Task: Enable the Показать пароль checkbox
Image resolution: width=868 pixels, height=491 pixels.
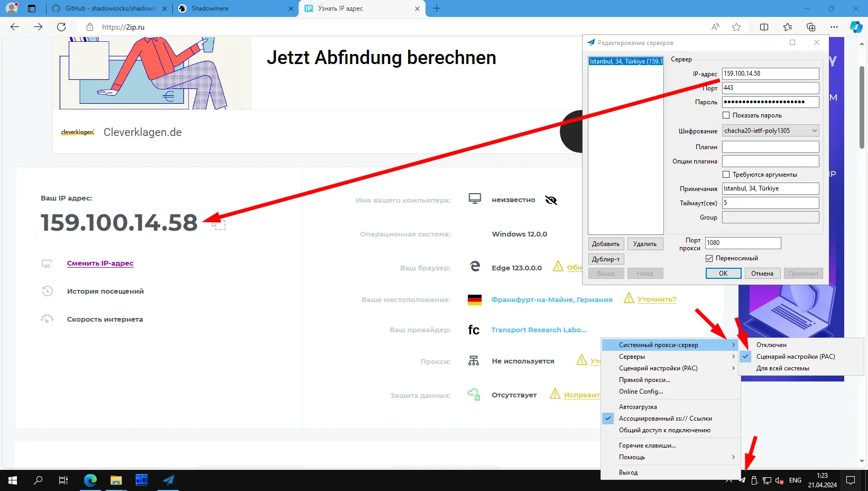Action: click(726, 115)
